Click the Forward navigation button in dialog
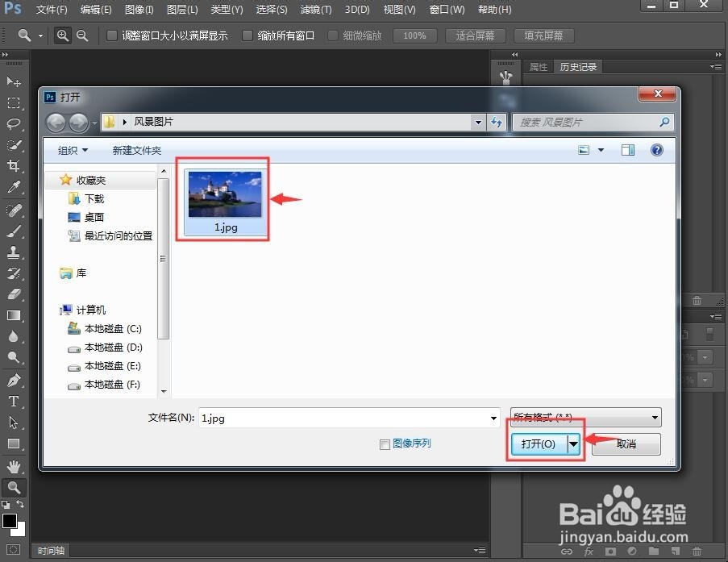This screenshot has width=728, height=562. (78, 123)
